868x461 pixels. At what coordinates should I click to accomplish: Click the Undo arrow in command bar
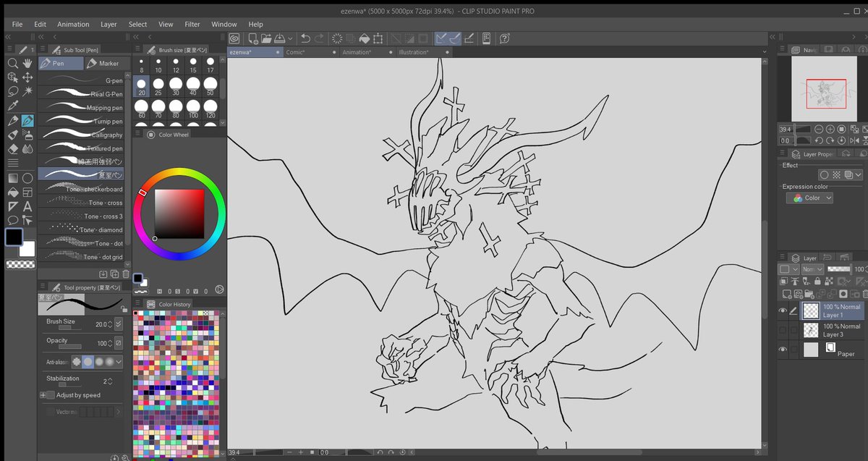pos(305,38)
